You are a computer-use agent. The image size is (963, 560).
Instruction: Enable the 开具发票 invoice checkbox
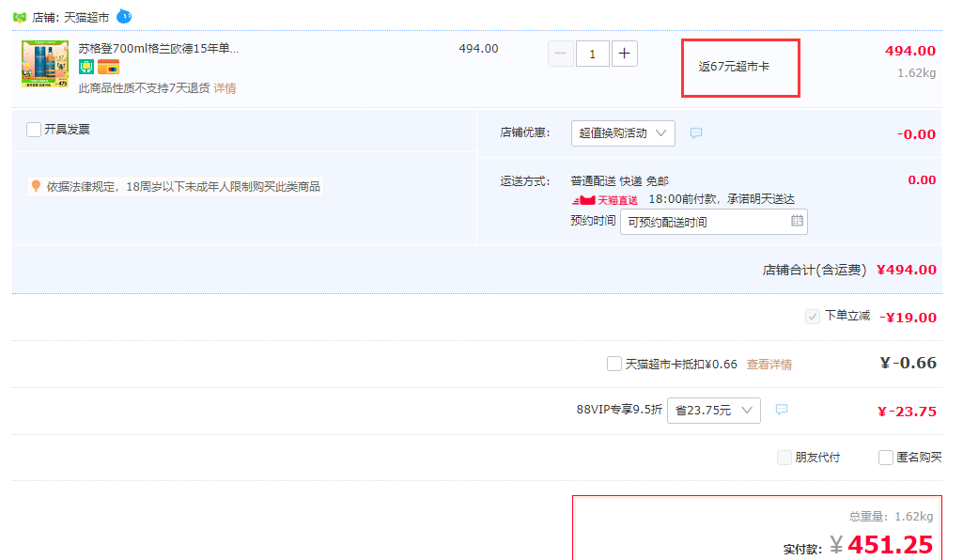[x=34, y=130]
